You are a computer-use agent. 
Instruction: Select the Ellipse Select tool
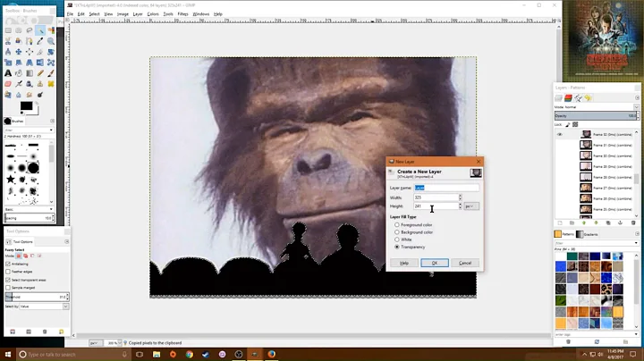point(19,30)
